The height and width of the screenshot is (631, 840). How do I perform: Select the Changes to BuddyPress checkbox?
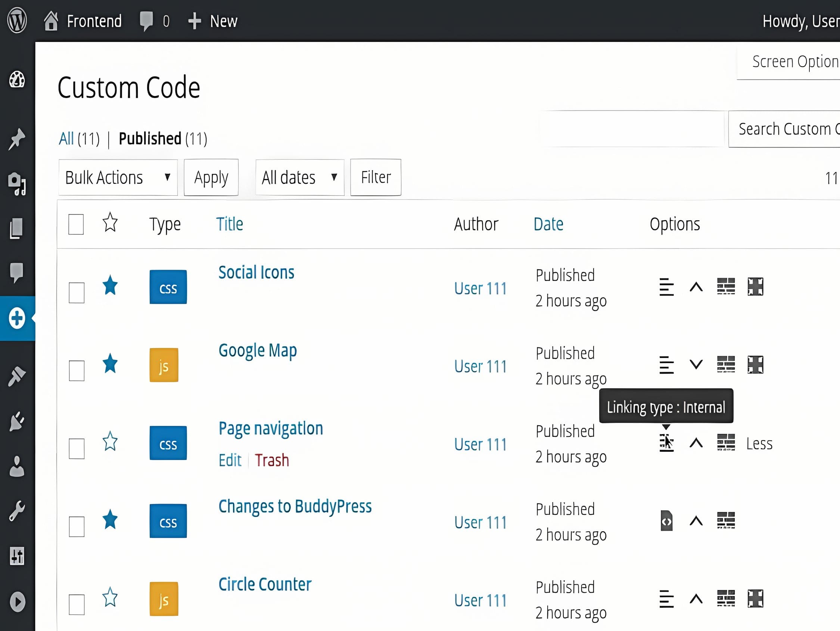tap(76, 526)
